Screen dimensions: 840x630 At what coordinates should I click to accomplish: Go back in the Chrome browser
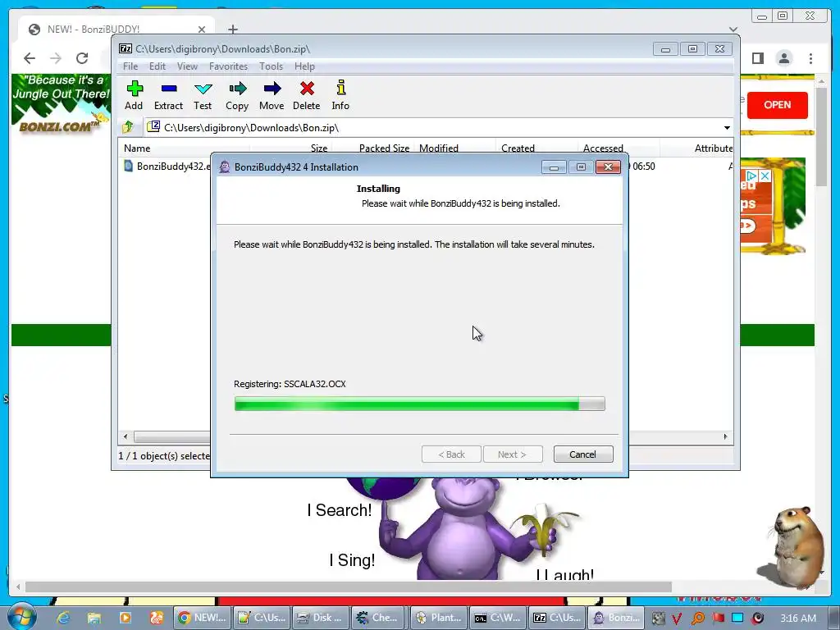tap(30, 58)
